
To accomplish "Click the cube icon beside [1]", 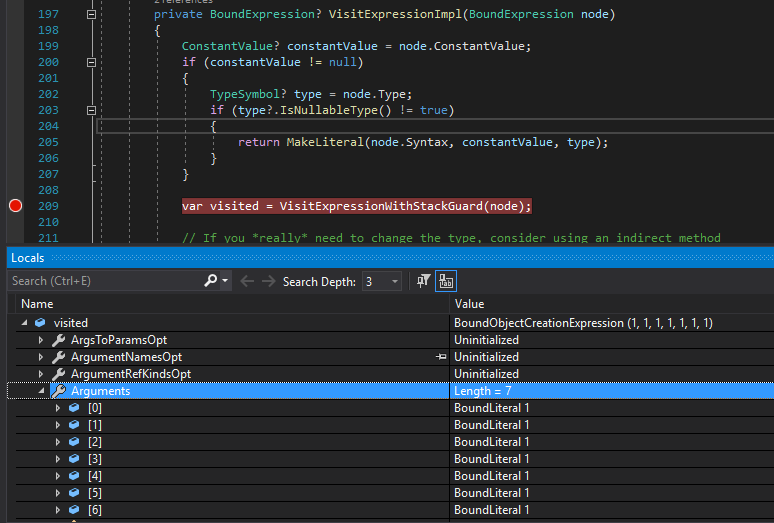I will pos(75,425).
